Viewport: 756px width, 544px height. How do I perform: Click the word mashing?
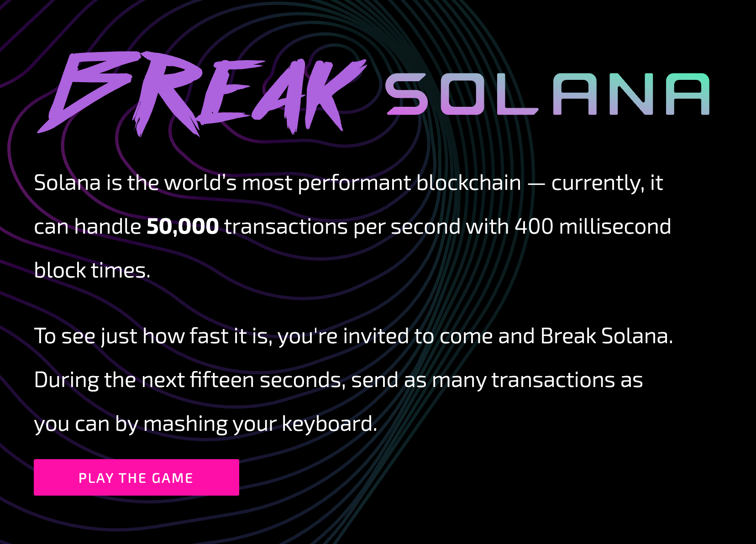[x=185, y=424]
